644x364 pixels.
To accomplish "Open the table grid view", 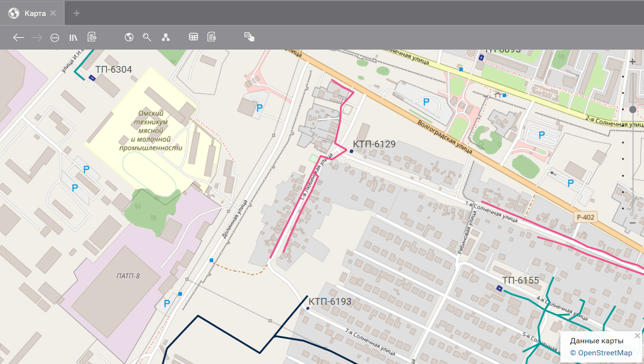I will pyautogui.click(x=193, y=37).
